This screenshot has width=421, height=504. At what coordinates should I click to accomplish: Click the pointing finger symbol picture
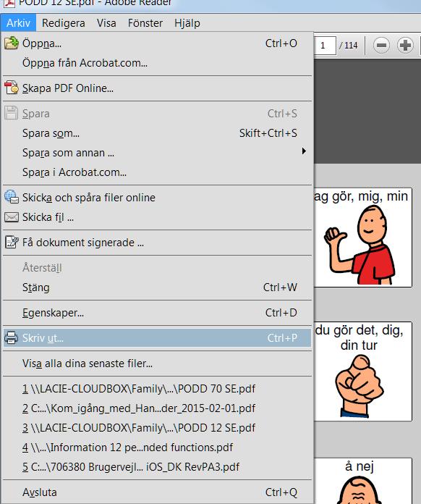[x=359, y=386]
